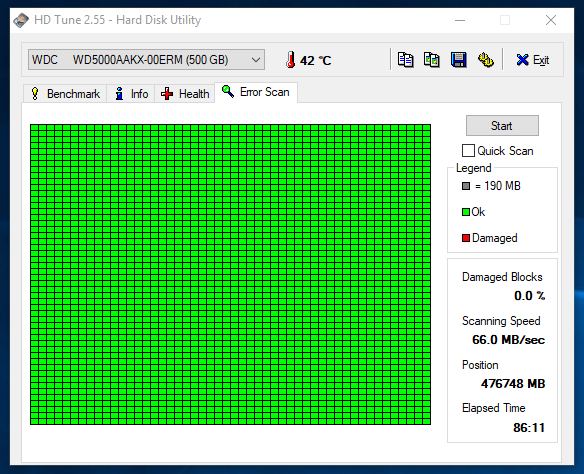Image resolution: width=584 pixels, height=474 pixels.
Task: Click the gray 190 MB legend block
Action: point(466,186)
